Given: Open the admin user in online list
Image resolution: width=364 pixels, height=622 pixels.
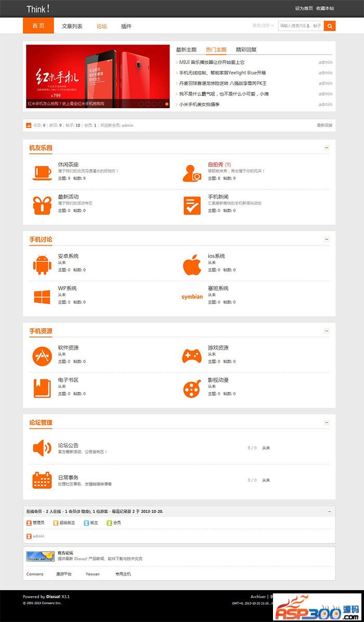Looking at the screenshot, I should click(x=38, y=536).
